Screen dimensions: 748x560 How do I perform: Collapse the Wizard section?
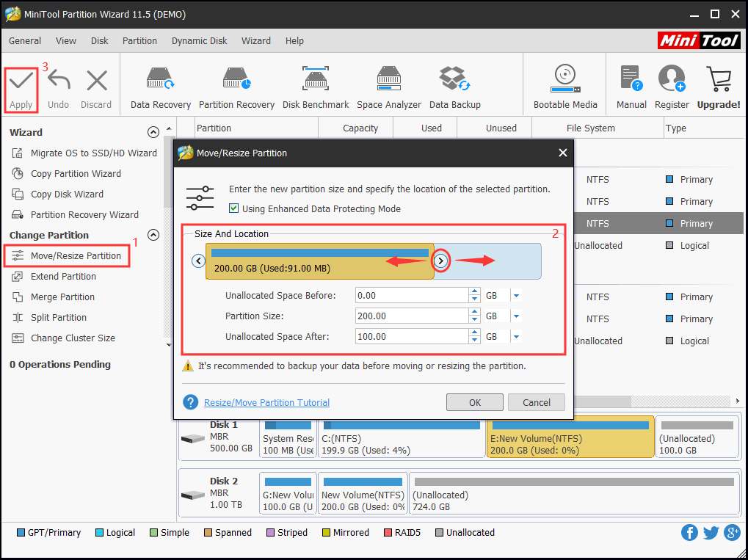pos(153,132)
